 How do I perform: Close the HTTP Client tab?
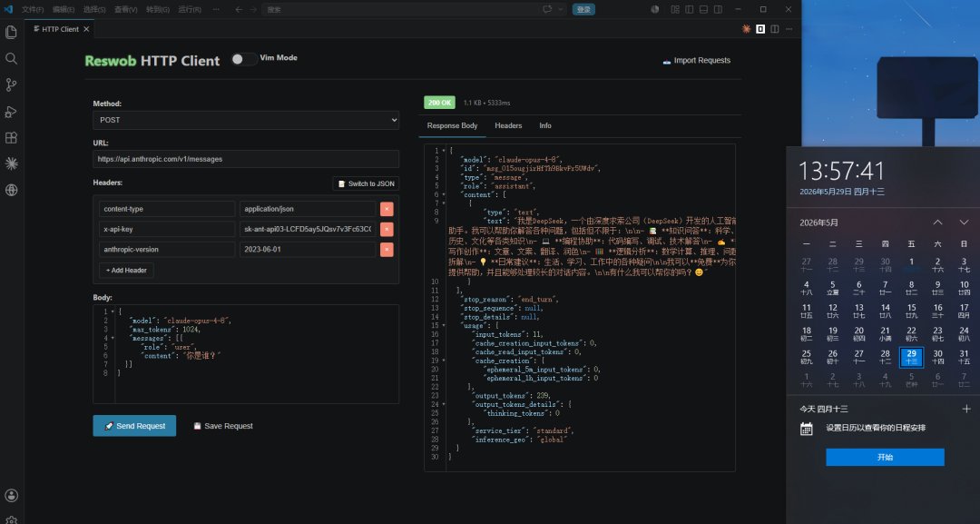click(x=86, y=29)
